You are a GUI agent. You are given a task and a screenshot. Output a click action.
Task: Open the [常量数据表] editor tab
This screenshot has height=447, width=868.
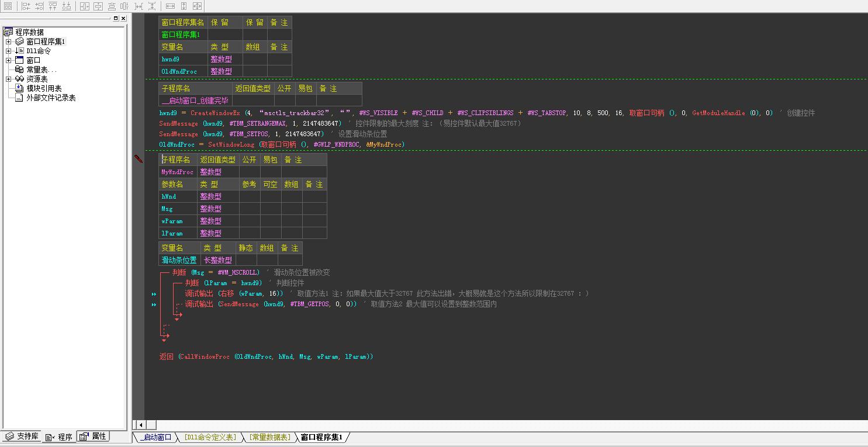coord(269,437)
